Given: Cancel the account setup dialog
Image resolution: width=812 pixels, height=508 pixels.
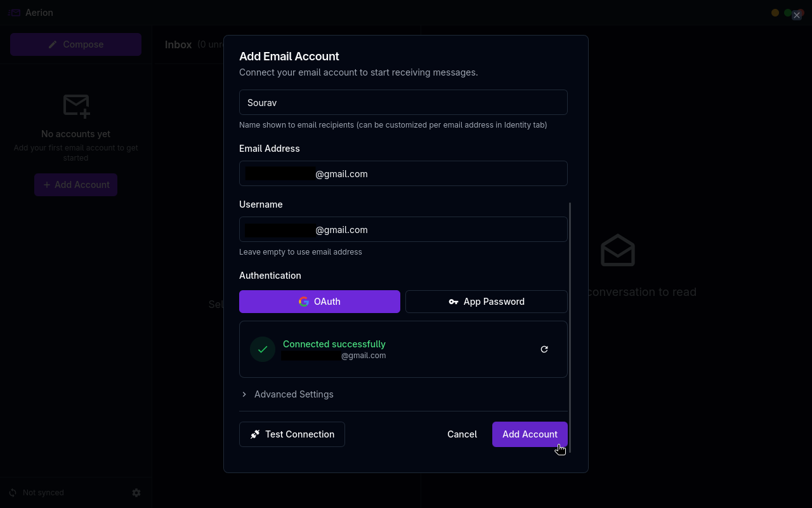Looking at the screenshot, I should click(462, 434).
